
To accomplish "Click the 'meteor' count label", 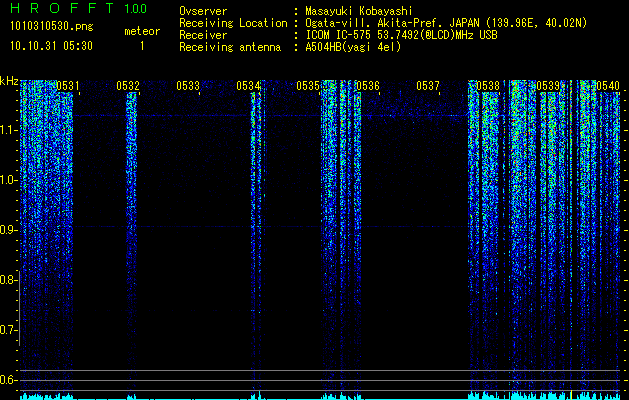I will (142, 31).
